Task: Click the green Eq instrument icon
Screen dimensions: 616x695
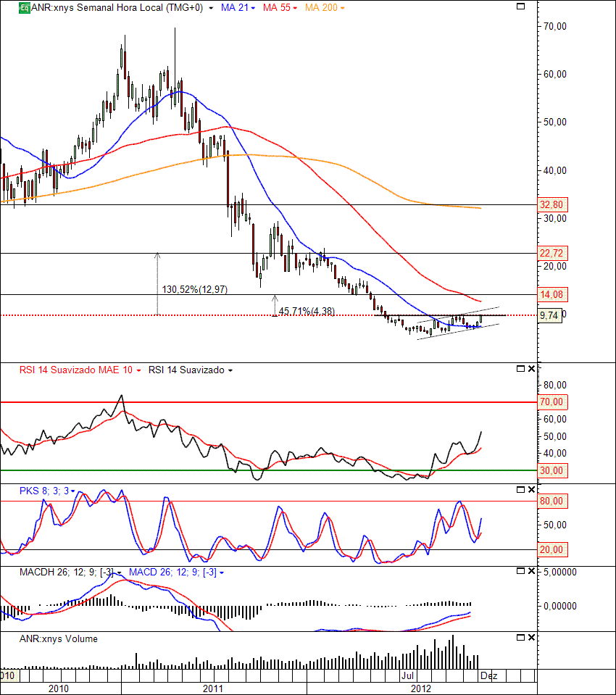Action: tap(25, 8)
